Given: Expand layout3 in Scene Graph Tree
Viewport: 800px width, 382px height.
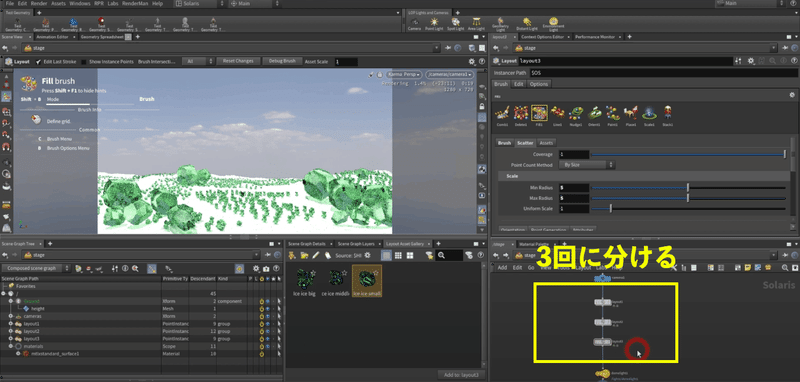Looking at the screenshot, I should click(x=10, y=339).
